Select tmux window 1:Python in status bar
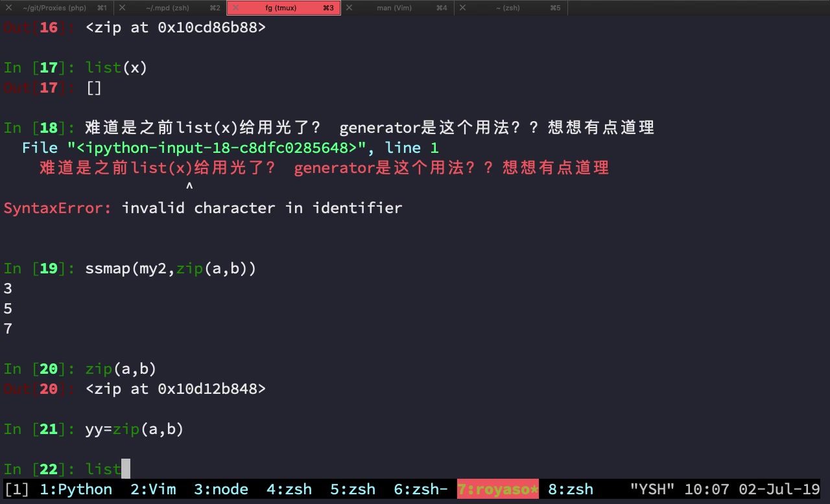The image size is (830, 504). click(76, 489)
